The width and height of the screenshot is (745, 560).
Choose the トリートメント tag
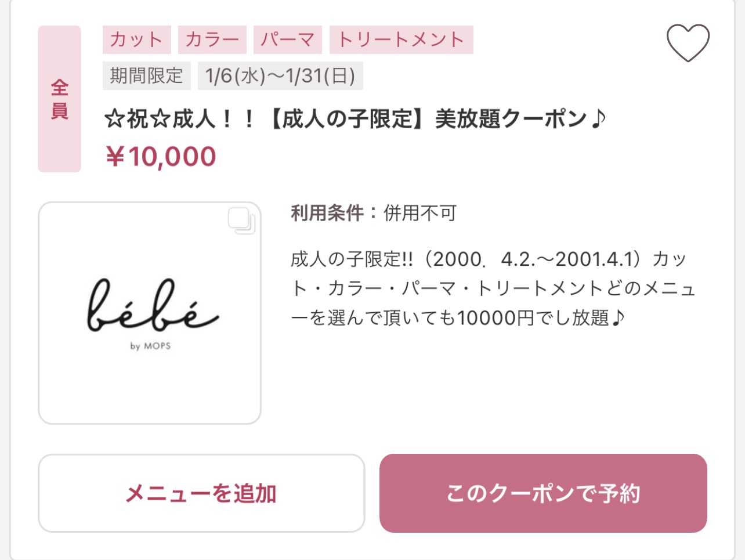click(x=401, y=39)
